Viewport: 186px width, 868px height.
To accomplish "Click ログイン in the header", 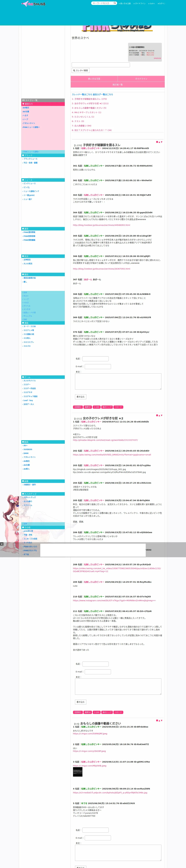I will (161, 3).
